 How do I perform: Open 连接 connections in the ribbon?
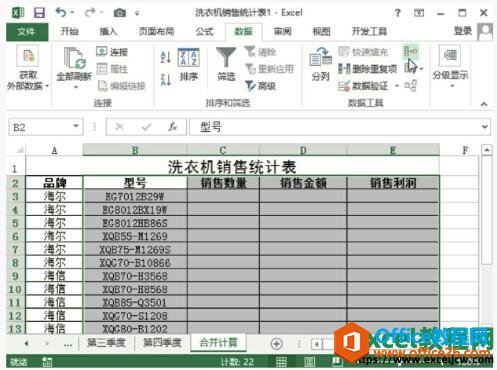tap(112, 52)
